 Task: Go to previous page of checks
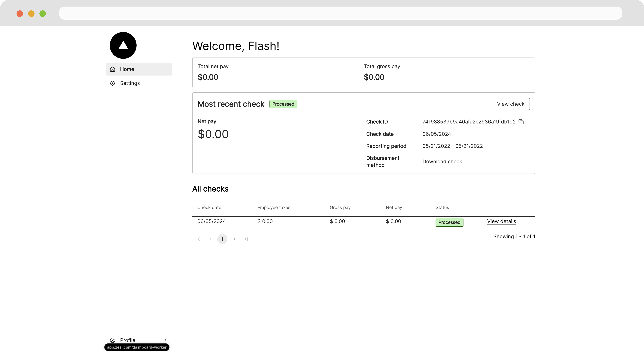[210, 239]
